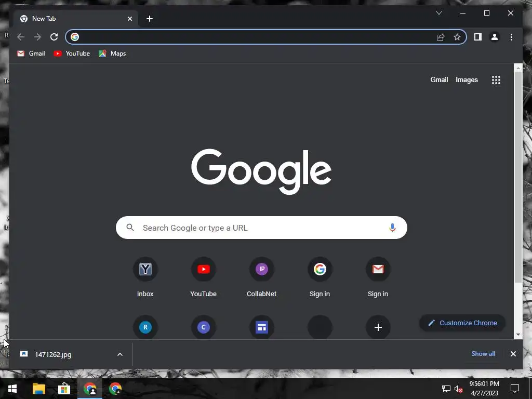
Task: Open Microsoft Store from the taskbar
Action: (64, 389)
